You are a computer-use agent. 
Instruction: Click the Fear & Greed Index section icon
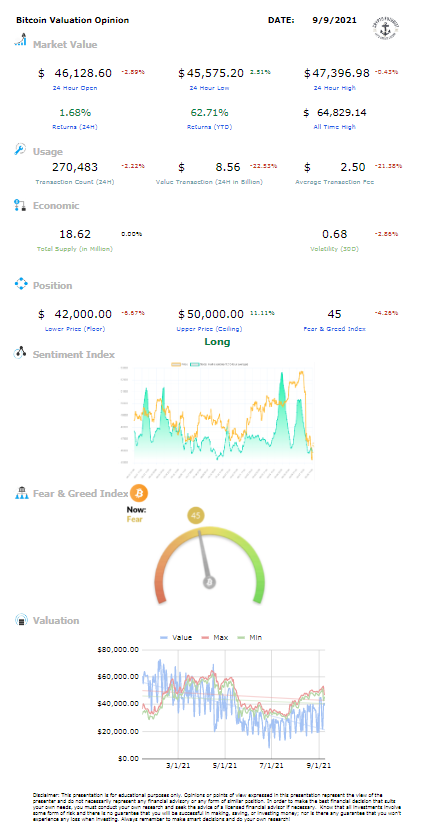point(20,493)
